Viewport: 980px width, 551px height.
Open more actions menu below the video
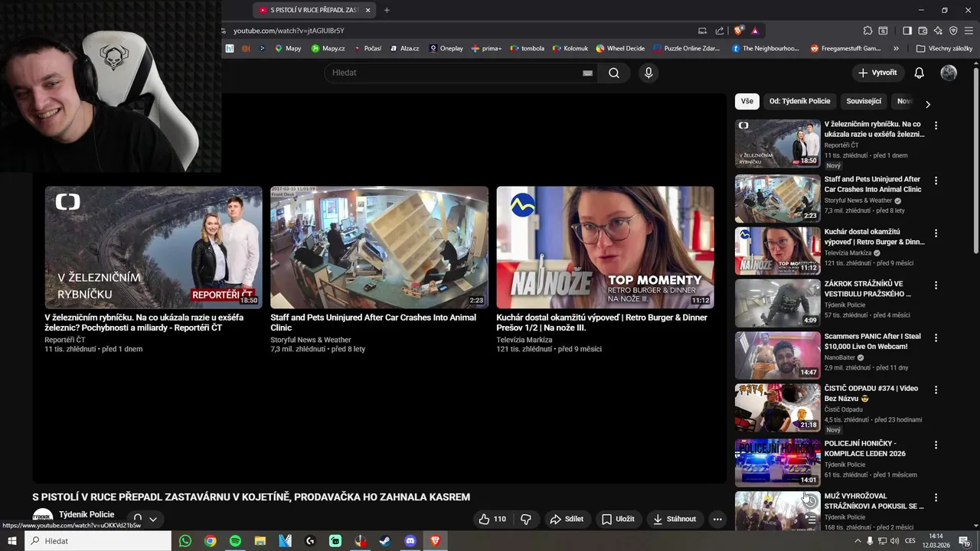[717, 519]
